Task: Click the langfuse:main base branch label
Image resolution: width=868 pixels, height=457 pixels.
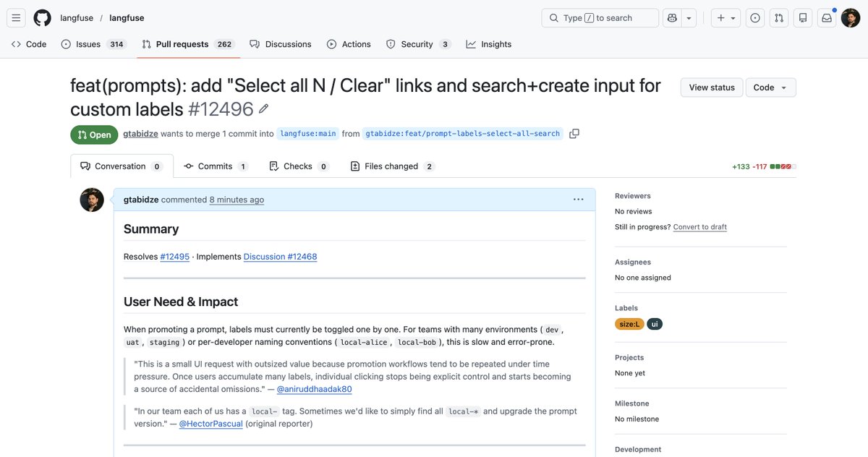Action: pos(308,134)
